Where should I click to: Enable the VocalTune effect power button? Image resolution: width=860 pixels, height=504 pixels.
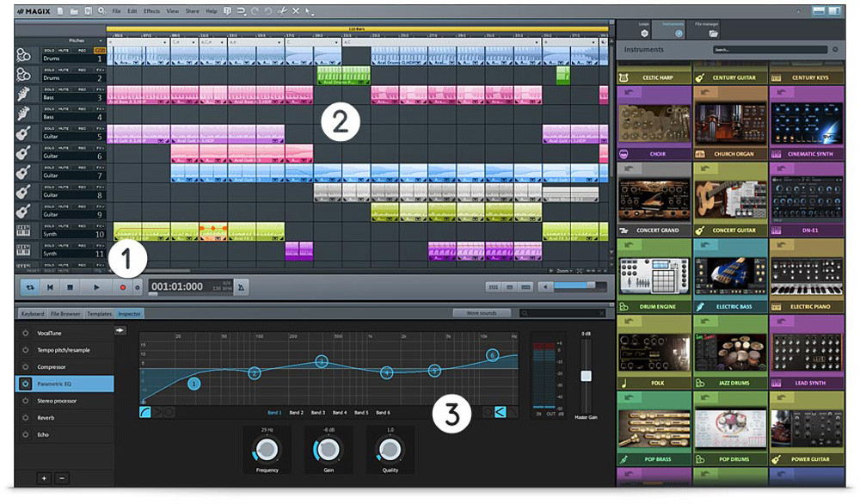25,333
